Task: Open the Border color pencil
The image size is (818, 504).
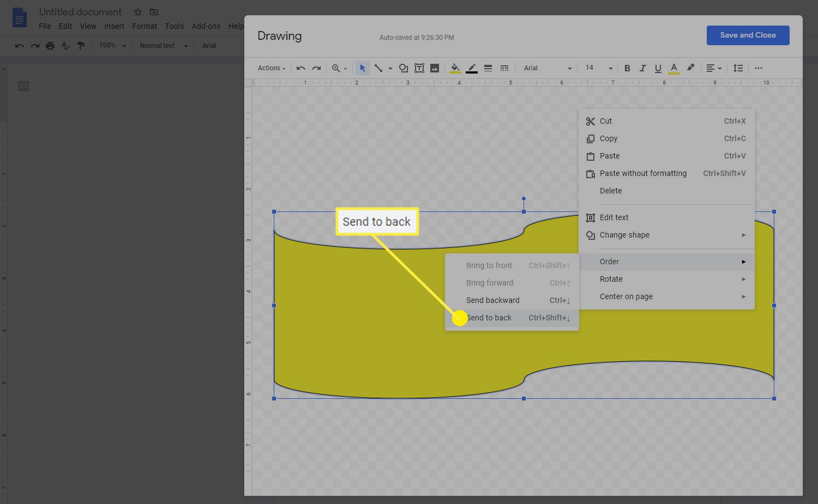Action: [x=472, y=68]
